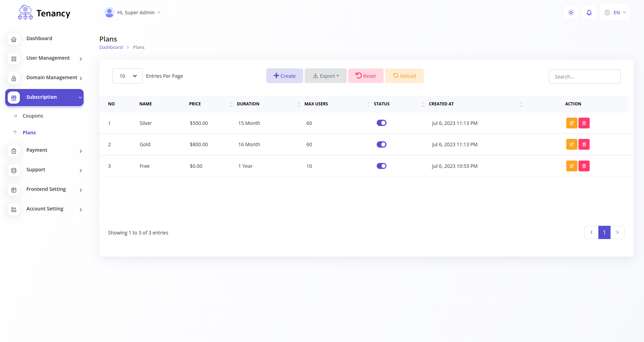644x342 pixels.
Task: Expand Payment menu chevron
Action: (81, 151)
